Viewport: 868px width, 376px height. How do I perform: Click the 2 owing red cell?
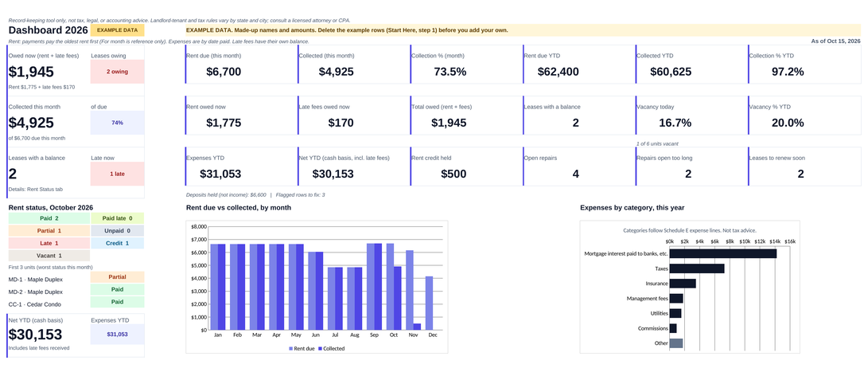tap(118, 72)
